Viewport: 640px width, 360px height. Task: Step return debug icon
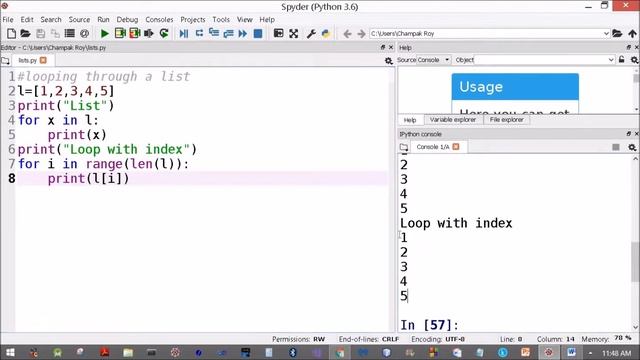pos(229,33)
